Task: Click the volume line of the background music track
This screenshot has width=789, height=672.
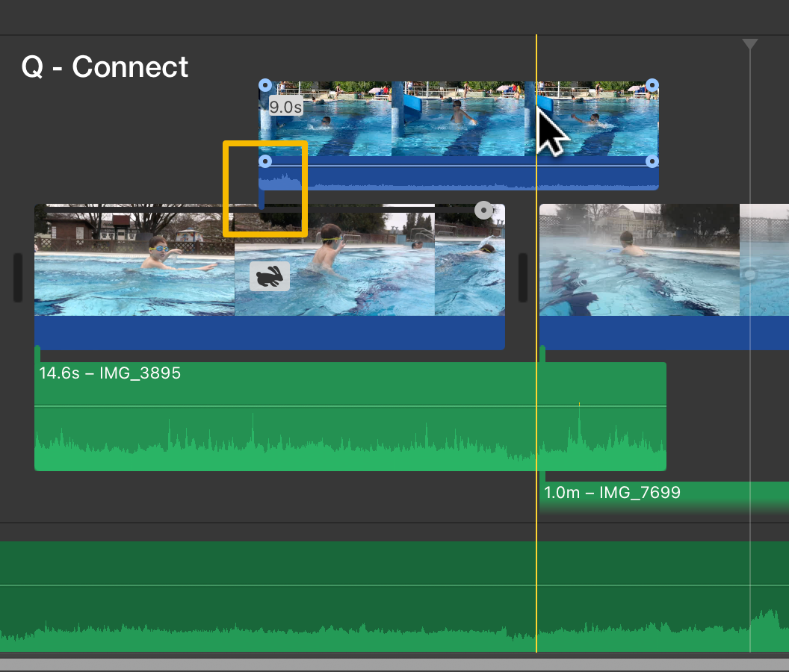Action: [394, 585]
